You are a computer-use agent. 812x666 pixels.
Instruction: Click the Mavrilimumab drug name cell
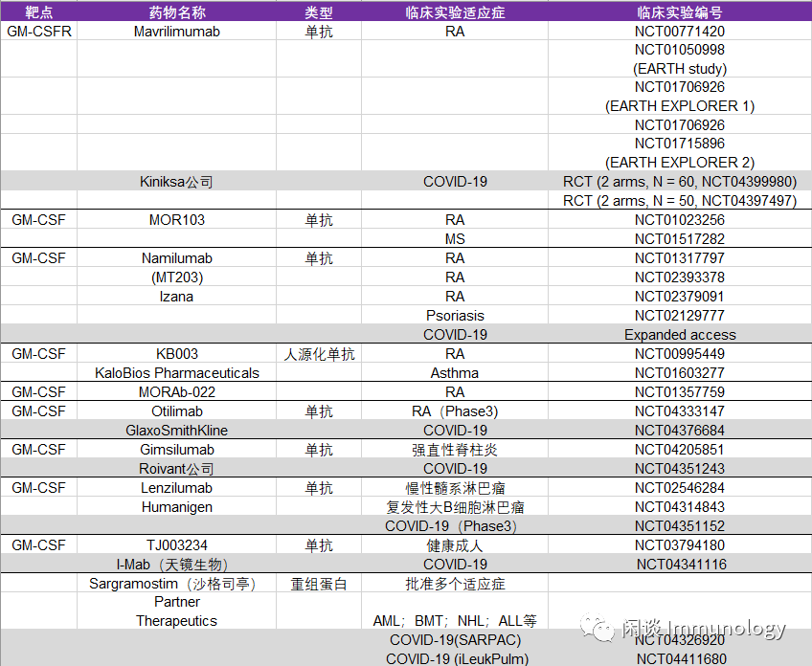coord(176,31)
